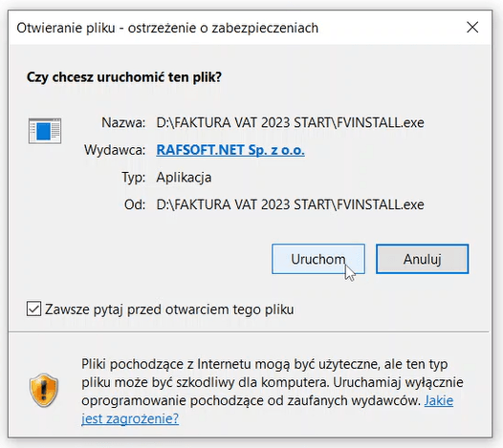Click the 'Od:' label

[x=135, y=204]
